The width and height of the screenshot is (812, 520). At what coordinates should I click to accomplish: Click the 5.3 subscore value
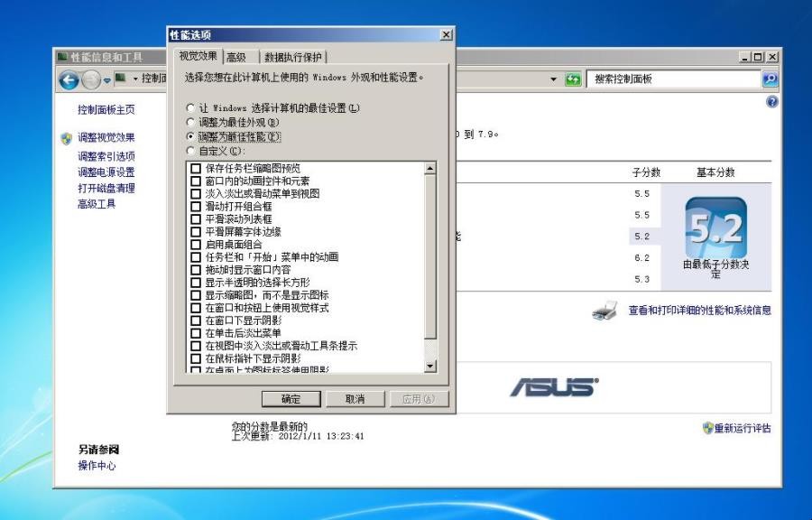click(641, 279)
